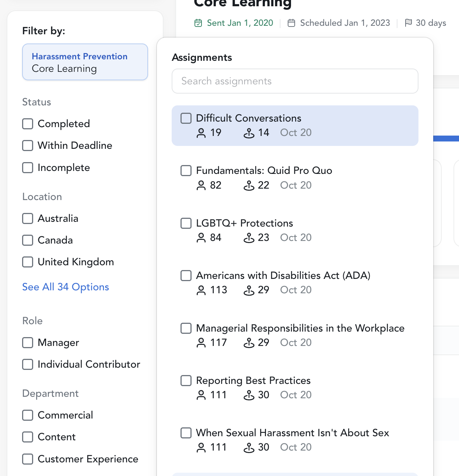Click the location-pin icon in When Sexual Harassment row
Viewport: 459px width, 476px height.
(x=249, y=448)
